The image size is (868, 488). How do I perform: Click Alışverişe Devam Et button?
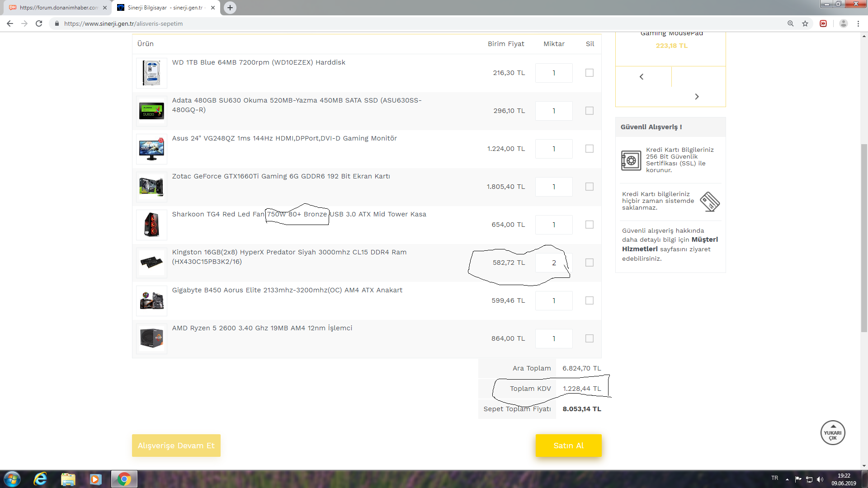pyautogui.click(x=176, y=446)
